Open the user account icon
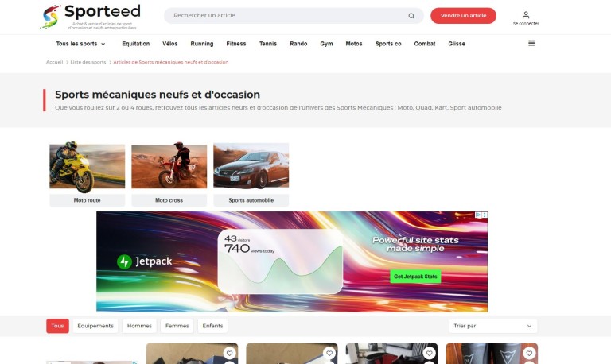This screenshot has height=364, width=611. (x=526, y=15)
